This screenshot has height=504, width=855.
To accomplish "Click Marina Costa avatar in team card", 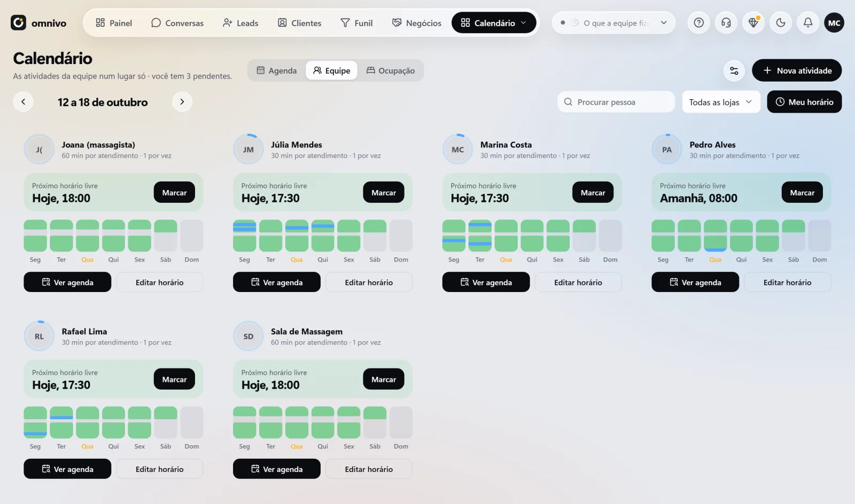I will pyautogui.click(x=458, y=149).
